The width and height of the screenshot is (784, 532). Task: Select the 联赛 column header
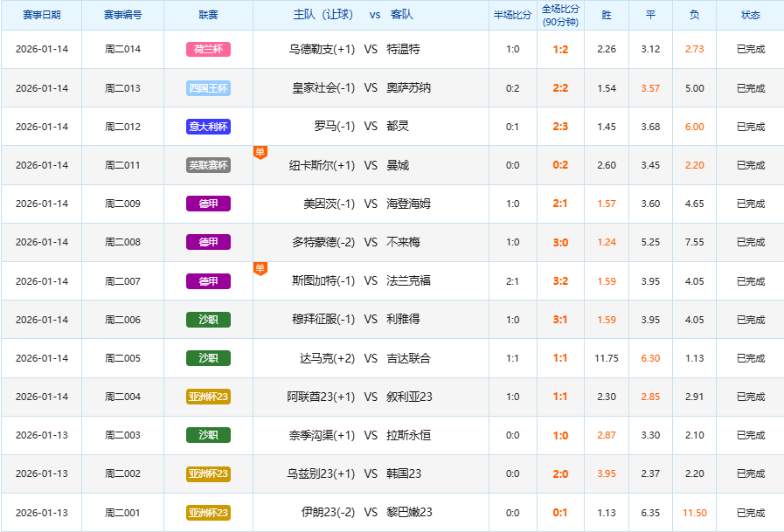209,16
